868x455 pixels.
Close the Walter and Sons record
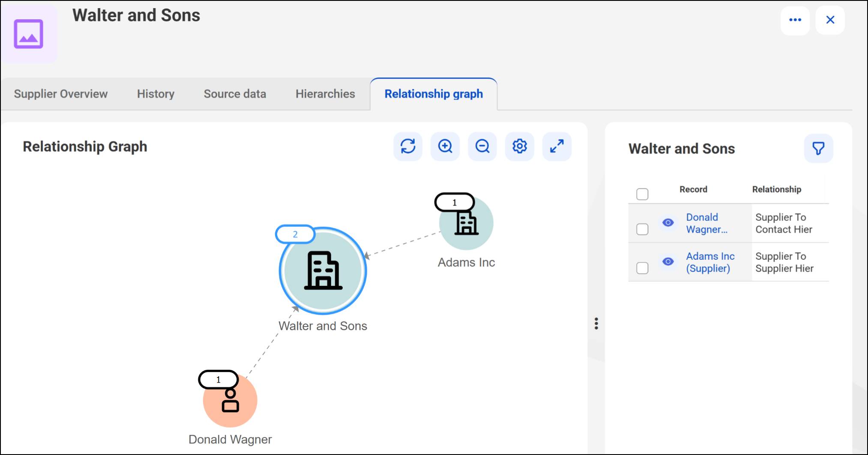[830, 20]
